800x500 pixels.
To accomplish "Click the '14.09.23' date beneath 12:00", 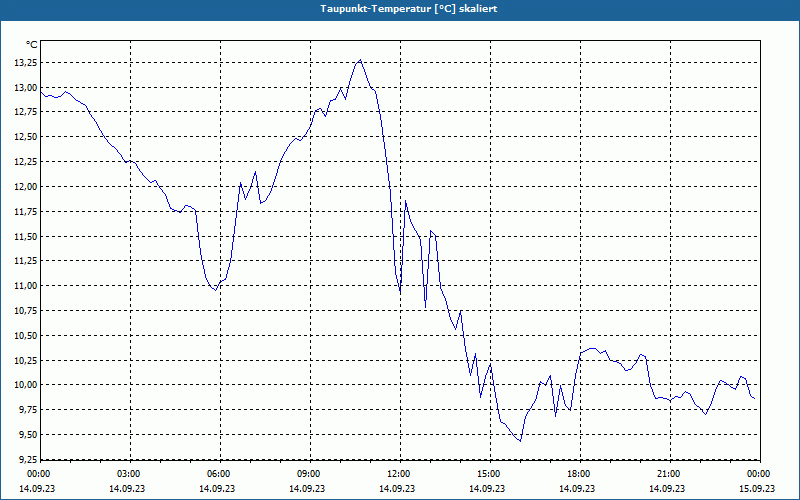I will (x=397, y=489).
